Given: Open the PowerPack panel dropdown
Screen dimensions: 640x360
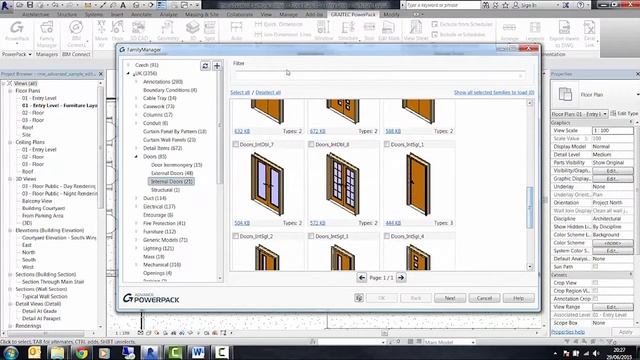Looking at the screenshot, I should pyautogui.click(x=17, y=54).
